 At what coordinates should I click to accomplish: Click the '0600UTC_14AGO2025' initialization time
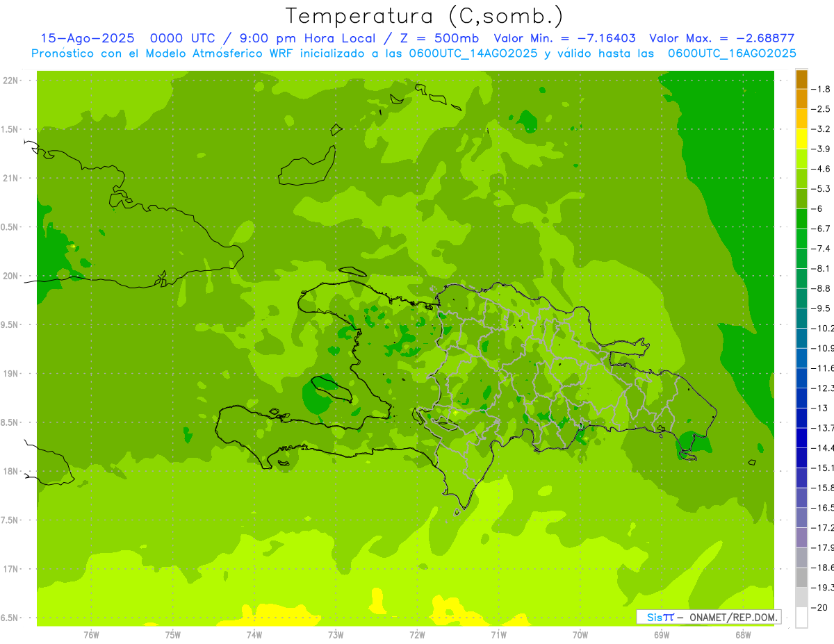tap(474, 53)
